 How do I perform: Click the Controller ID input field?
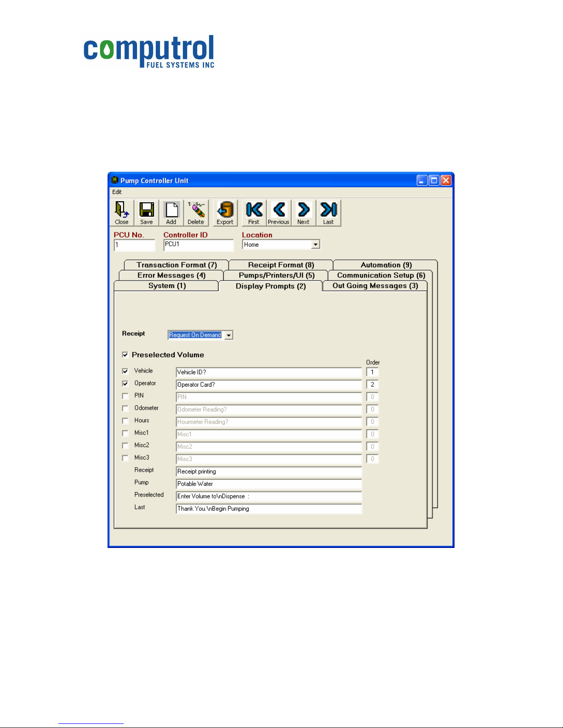pos(198,245)
